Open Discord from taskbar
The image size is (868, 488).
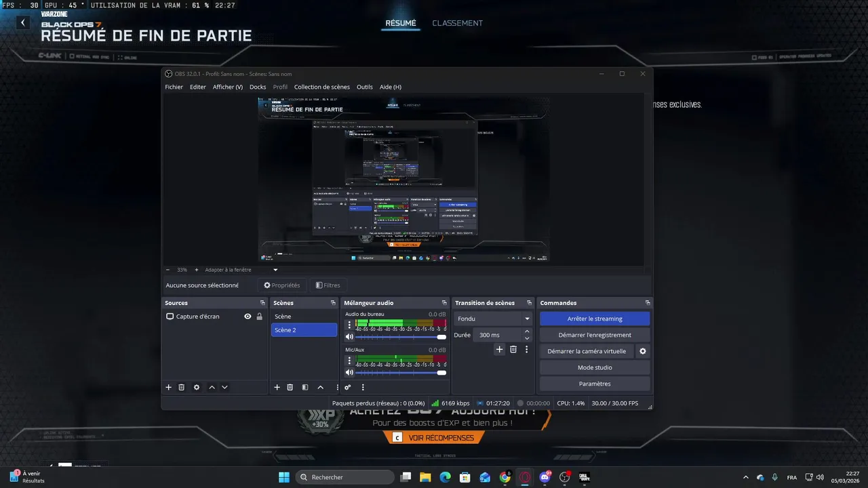coord(545,477)
